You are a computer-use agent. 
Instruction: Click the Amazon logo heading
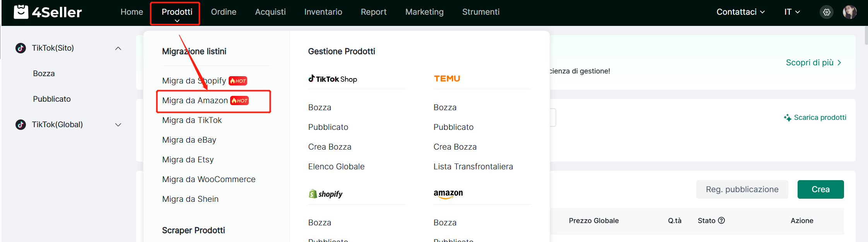(448, 194)
